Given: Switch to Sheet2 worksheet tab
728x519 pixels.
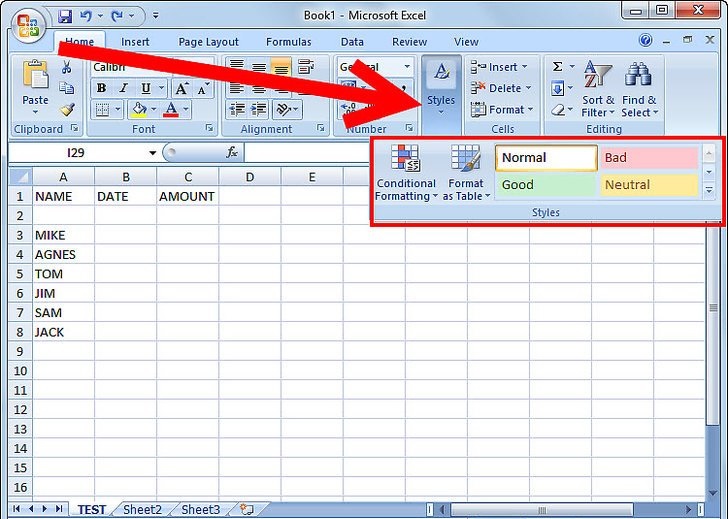Looking at the screenshot, I should pyautogui.click(x=143, y=509).
